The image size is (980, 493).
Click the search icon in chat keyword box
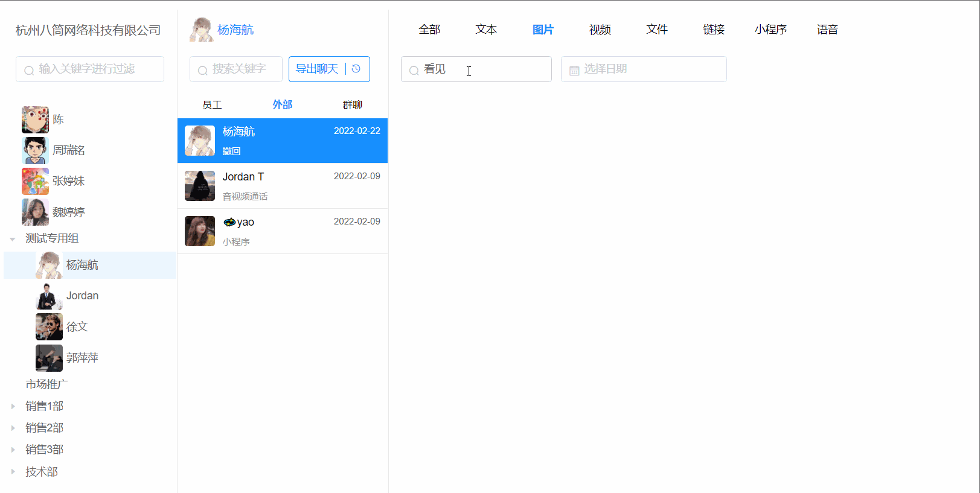(x=202, y=70)
